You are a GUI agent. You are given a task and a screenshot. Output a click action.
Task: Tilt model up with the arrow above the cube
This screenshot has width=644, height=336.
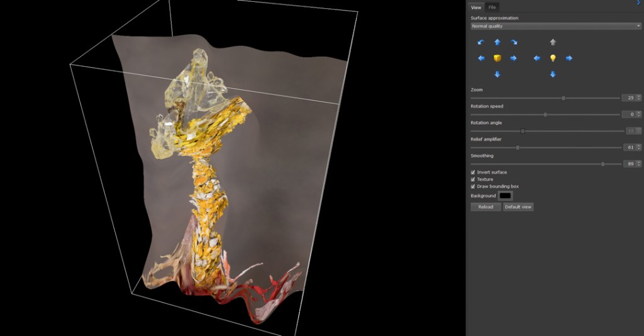click(497, 42)
